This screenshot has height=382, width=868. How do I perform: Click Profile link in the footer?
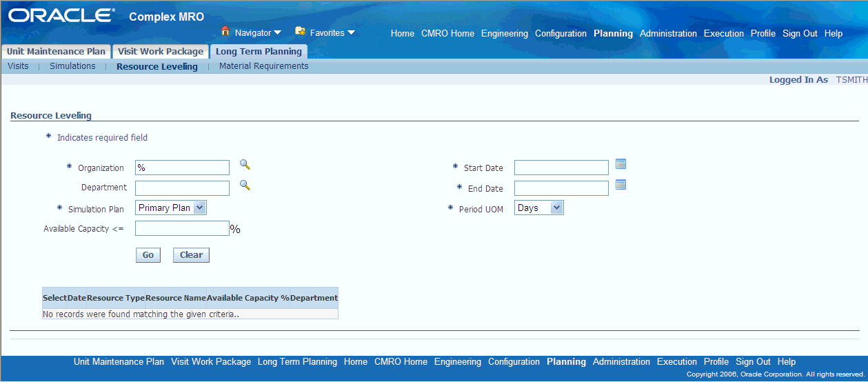click(x=716, y=361)
